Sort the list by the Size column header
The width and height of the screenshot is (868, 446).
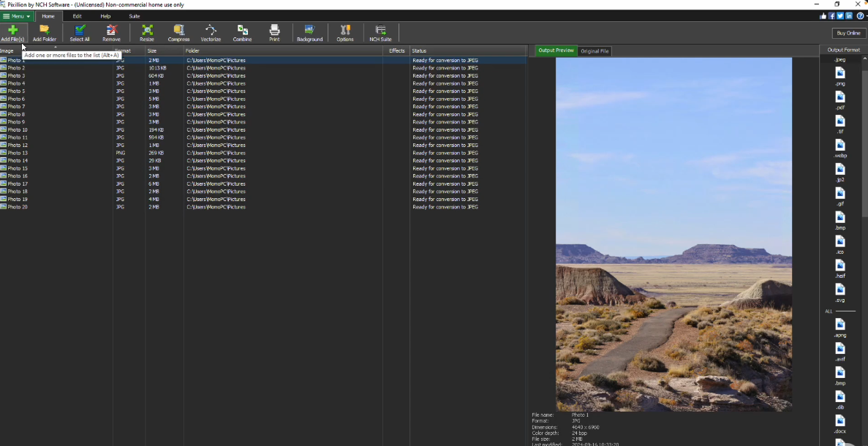(165, 51)
